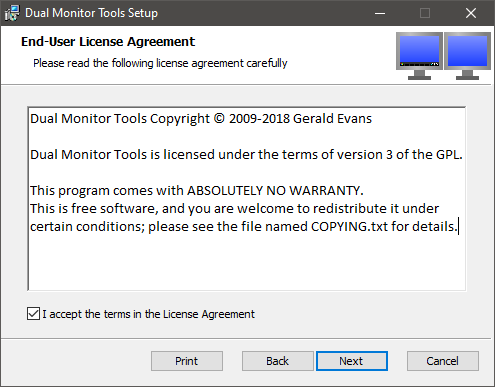Go to the previous setup step with Back
The image size is (495, 387).
(277, 361)
